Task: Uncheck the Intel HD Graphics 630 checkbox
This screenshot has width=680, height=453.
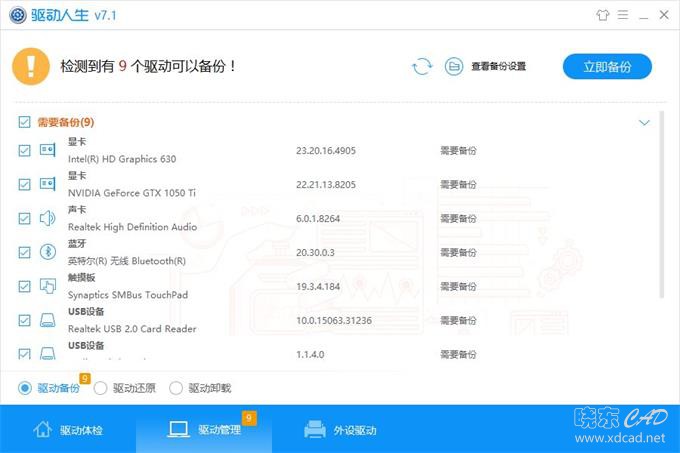Action: click(x=24, y=150)
